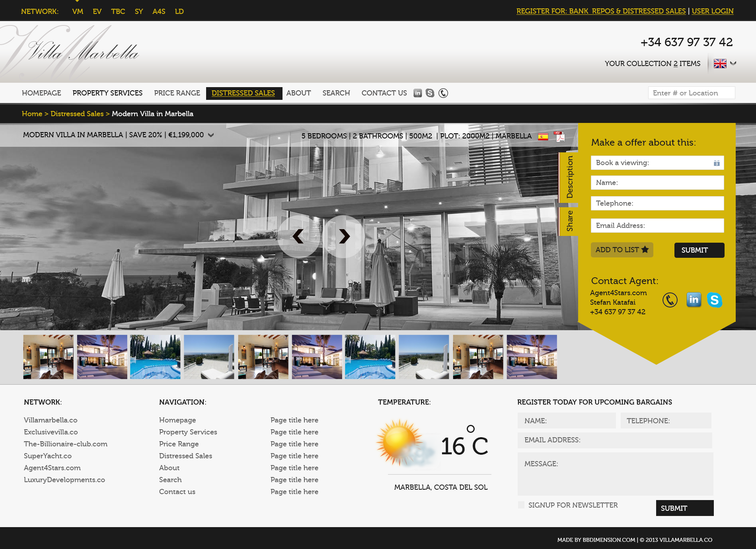Open Villamarbella.co footer link

51,420
